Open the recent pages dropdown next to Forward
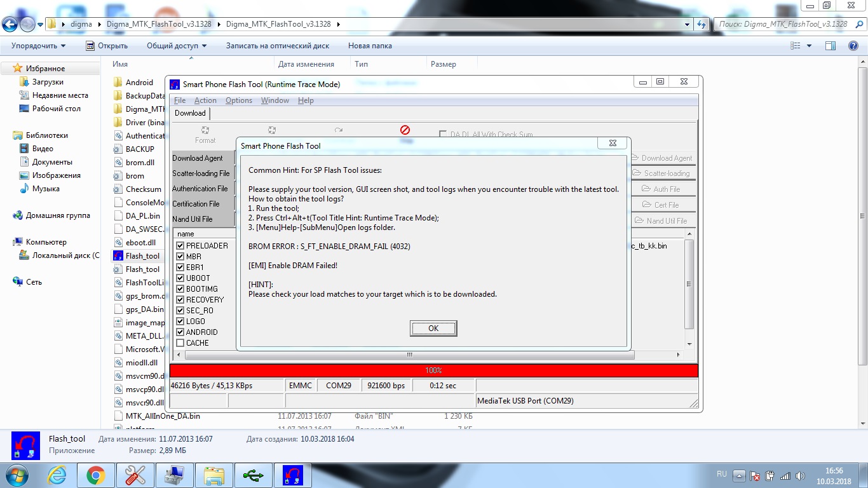Screen dimensions: 868x488 (40, 24)
